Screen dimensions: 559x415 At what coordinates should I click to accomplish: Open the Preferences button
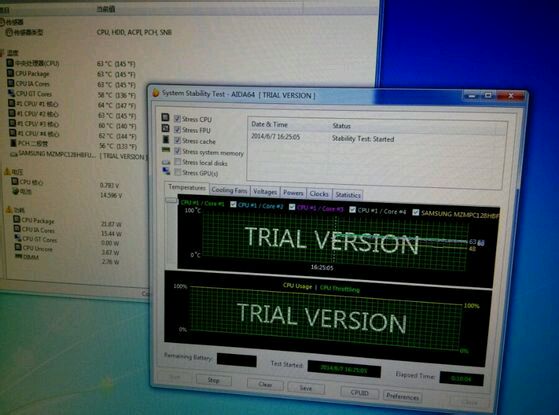pyautogui.click(x=402, y=396)
